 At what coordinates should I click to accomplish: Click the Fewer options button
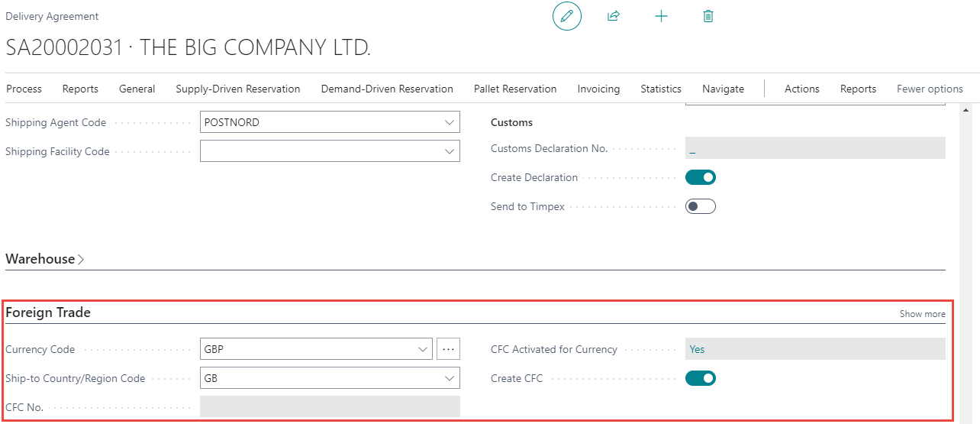coord(929,89)
